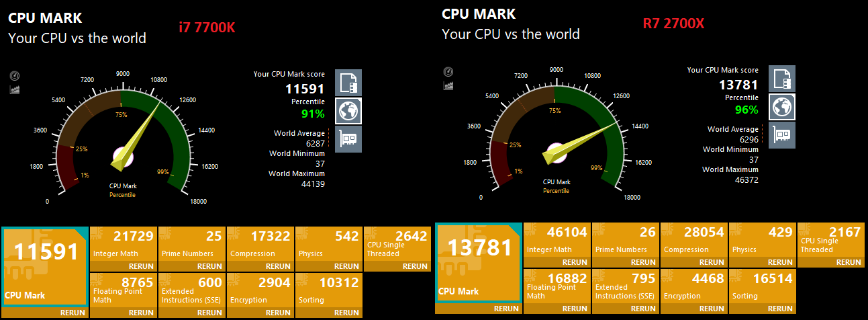868x320 pixels.
Task: Rerun the Compression test scoring 17322
Action: [x=278, y=266]
